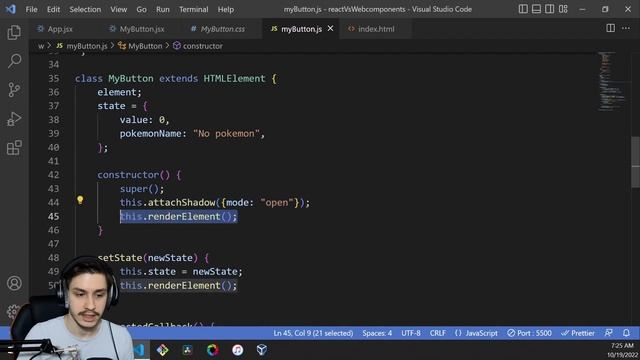Close the myButton.js tab
The image size is (640, 360).
coord(330,28)
